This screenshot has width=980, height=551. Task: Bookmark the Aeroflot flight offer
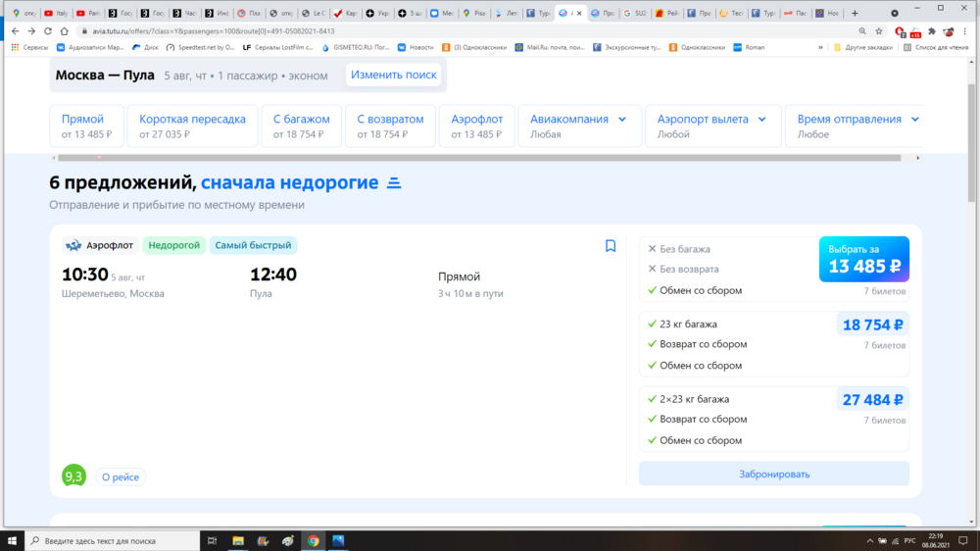[611, 246]
